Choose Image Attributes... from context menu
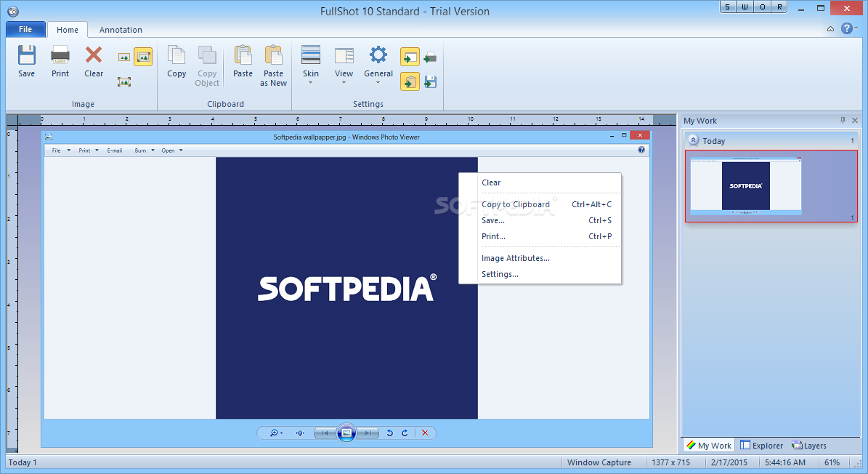 tap(540, 258)
